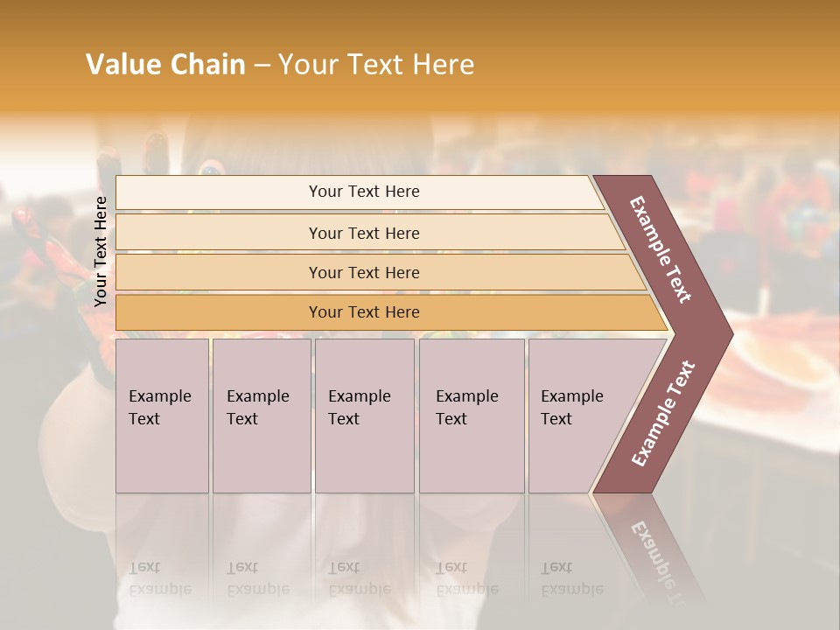
Task: Click the topmost lightest 'Your Text Here' bar
Action: click(363, 192)
